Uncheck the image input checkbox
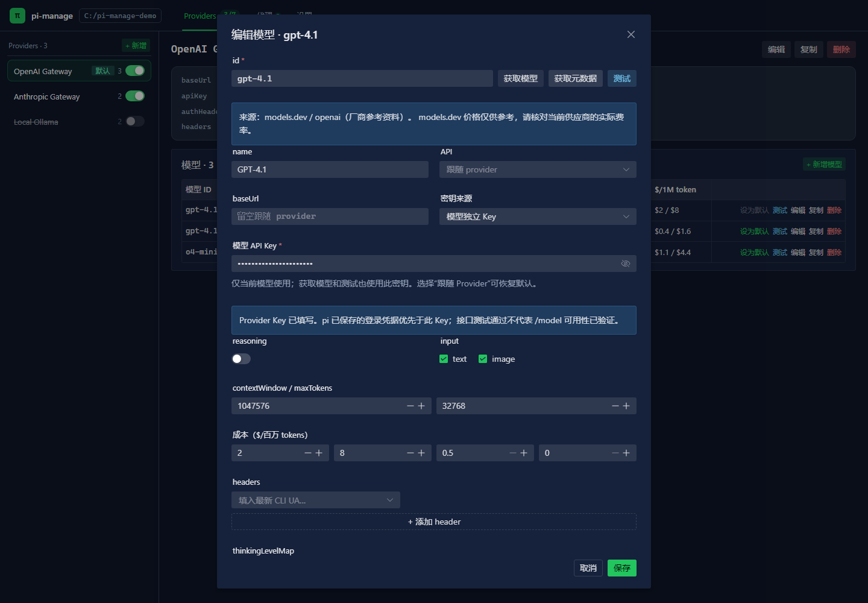868x603 pixels. click(x=483, y=359)
